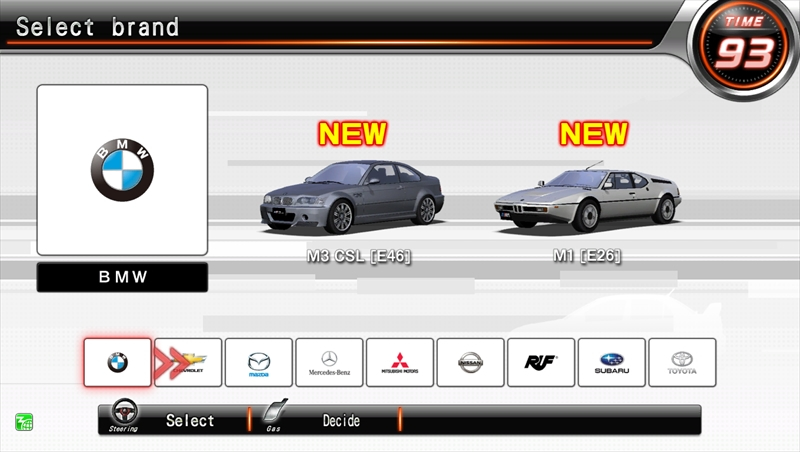The width and height of the screenshot is (800, 452).
Task: Click the M1 [E26] car image
Action: (588, 197)
